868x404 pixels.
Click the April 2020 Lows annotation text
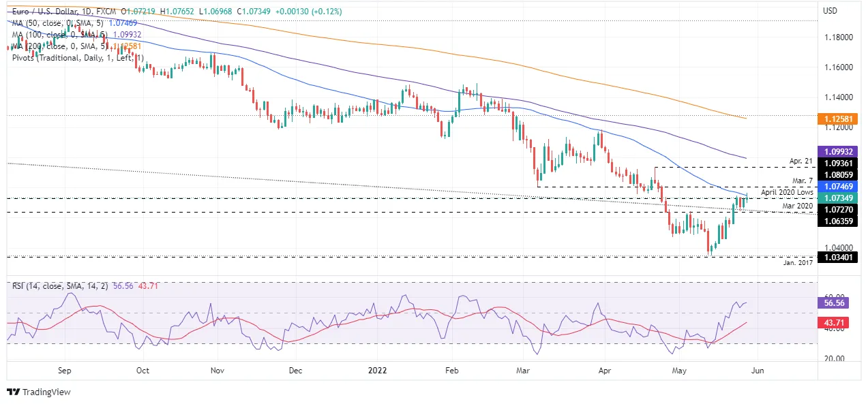pos(788,193)
